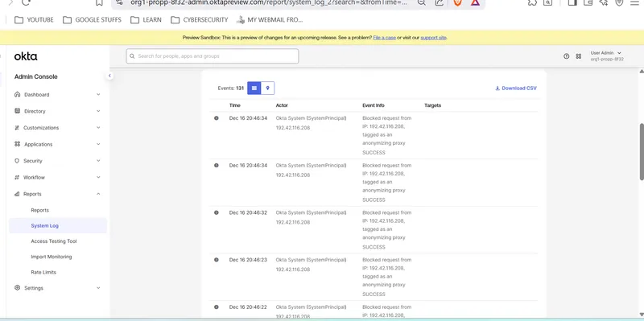The height and width of the screenshot is (321, 644).
Task: Click the Events: 131 count text
Action: [231, 88]
